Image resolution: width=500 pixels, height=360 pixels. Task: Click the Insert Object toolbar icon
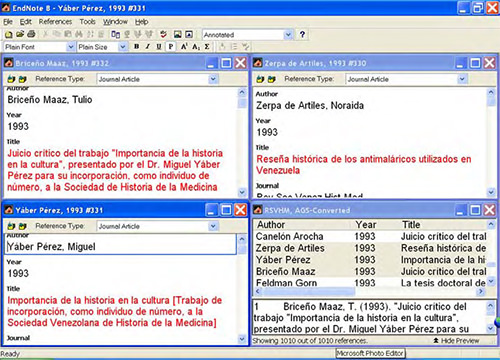click(189, 34)
